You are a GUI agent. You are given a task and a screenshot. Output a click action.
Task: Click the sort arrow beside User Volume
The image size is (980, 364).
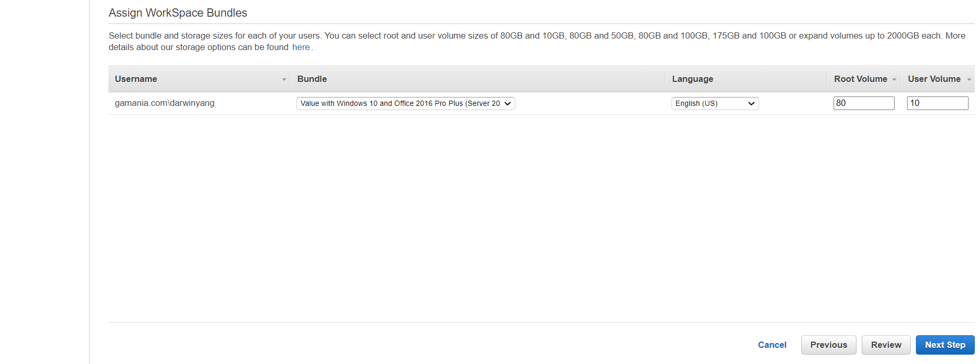pyautogui.click(x=969, y=79)
